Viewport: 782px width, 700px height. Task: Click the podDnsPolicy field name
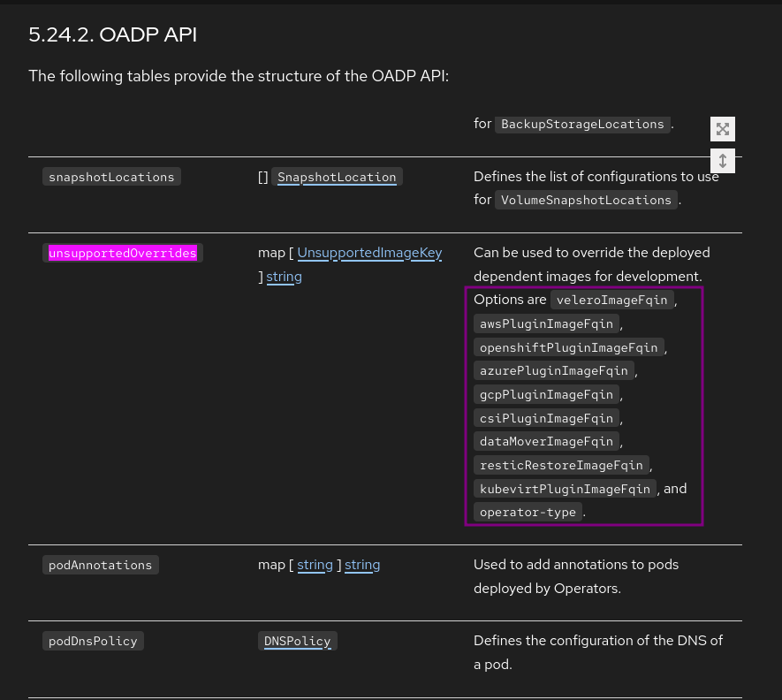click(93, 641)
